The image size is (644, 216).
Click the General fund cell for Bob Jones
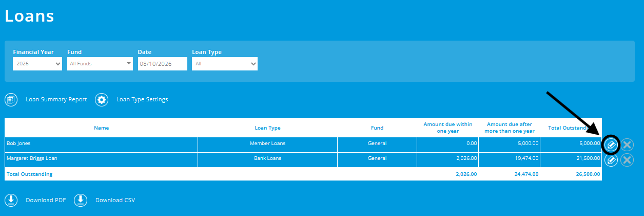[377, 143]
